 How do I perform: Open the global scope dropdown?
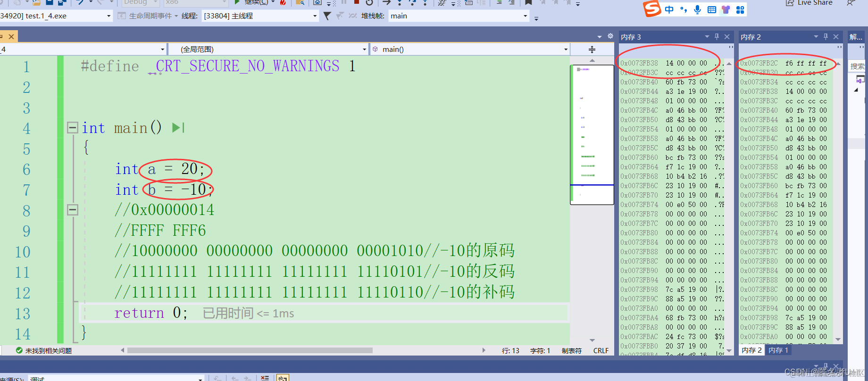click(x=268, y=49)
